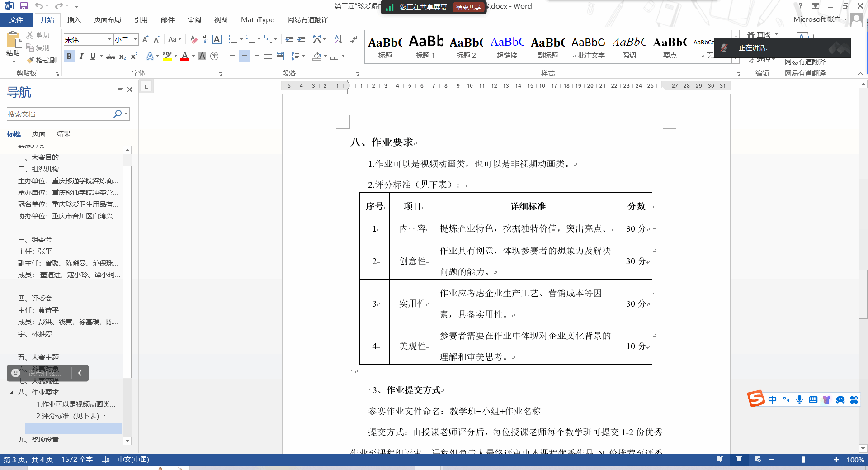
Task: Toggle underline formatting
Action: (93, 56)
